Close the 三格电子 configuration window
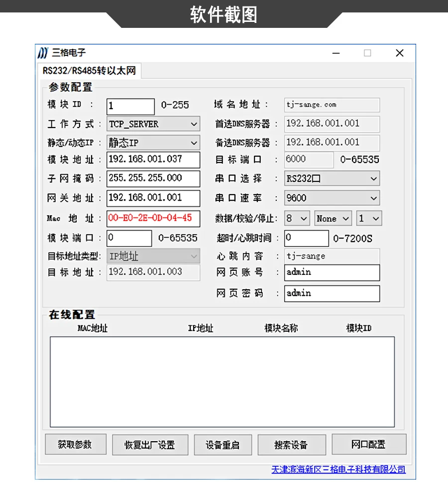 point(399,53)
